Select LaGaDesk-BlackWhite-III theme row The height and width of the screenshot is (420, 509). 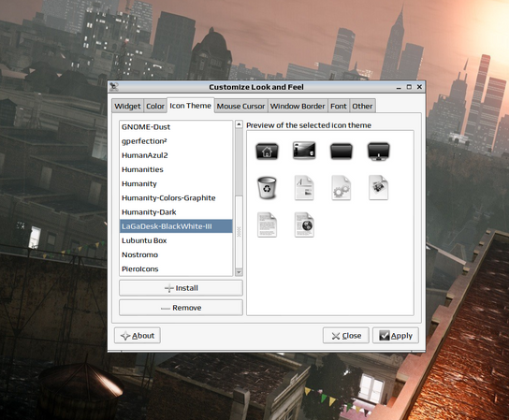[x=176, y=226]
